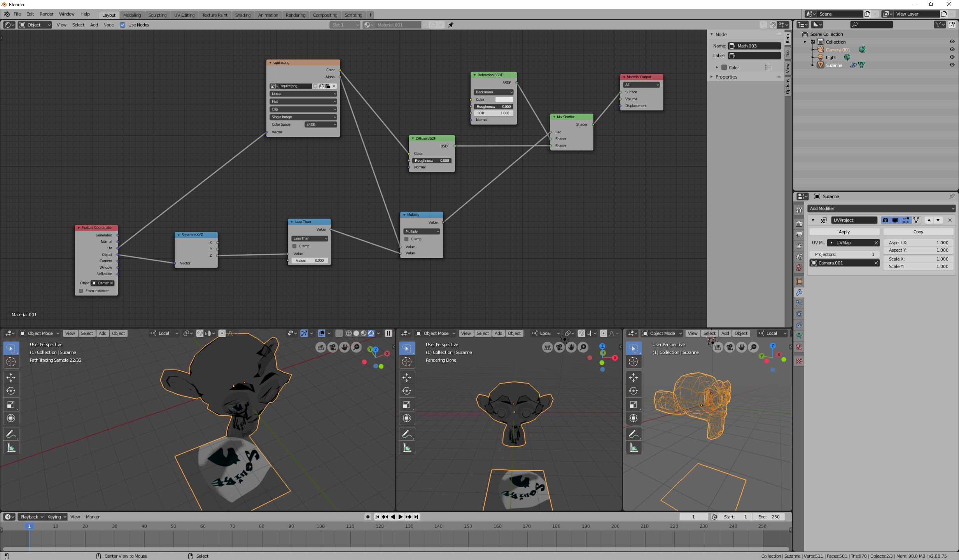The image size is (959, 560).
Task: Expand the Color properties section
Action: pos(717,67)
